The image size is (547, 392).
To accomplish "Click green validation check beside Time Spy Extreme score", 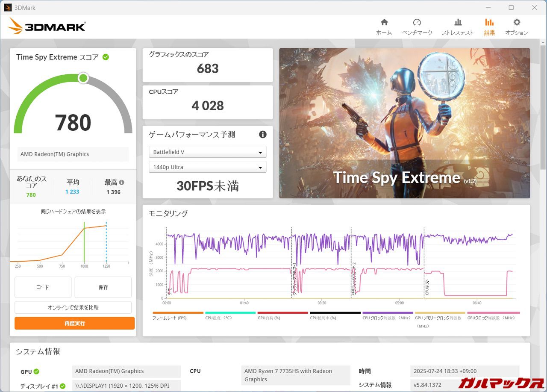I will tap(106, 57).
